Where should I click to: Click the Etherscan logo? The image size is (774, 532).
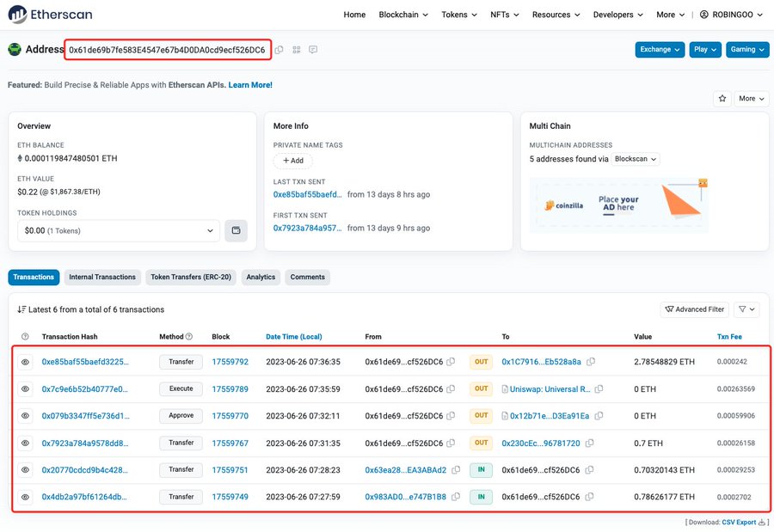[x=50, y=15]
